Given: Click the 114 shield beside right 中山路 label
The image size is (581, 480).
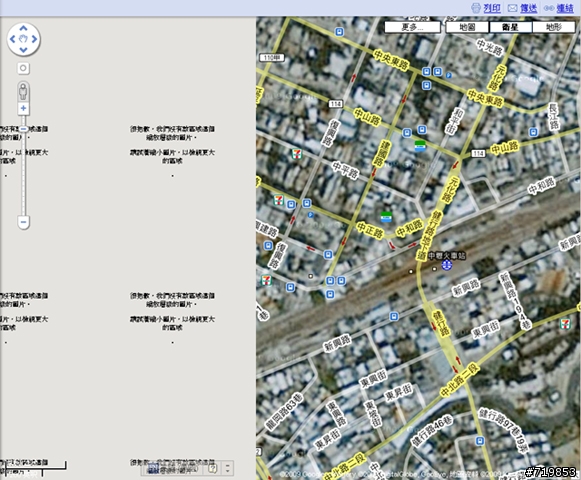Looking at the screenshot, I should click(x=478, y=153).
